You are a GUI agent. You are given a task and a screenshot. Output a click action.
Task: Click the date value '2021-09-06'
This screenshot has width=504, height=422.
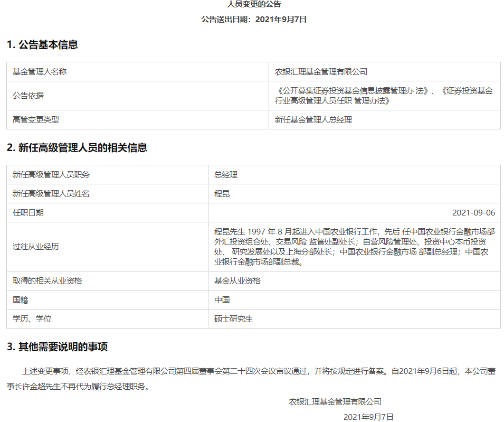473,213
